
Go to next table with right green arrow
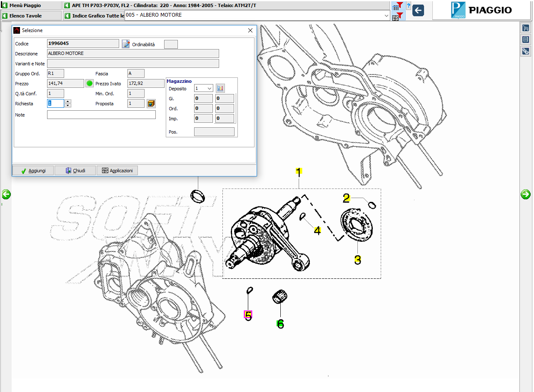(x=525, y=194)
